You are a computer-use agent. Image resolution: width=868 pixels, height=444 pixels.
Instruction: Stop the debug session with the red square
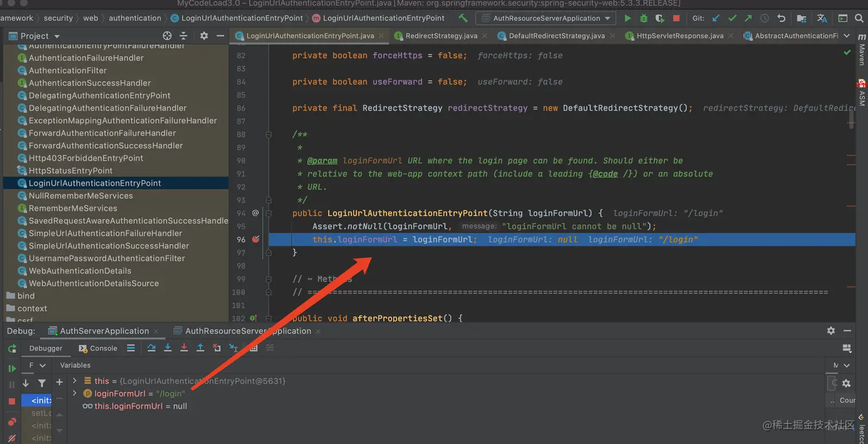tap(11, 401)
